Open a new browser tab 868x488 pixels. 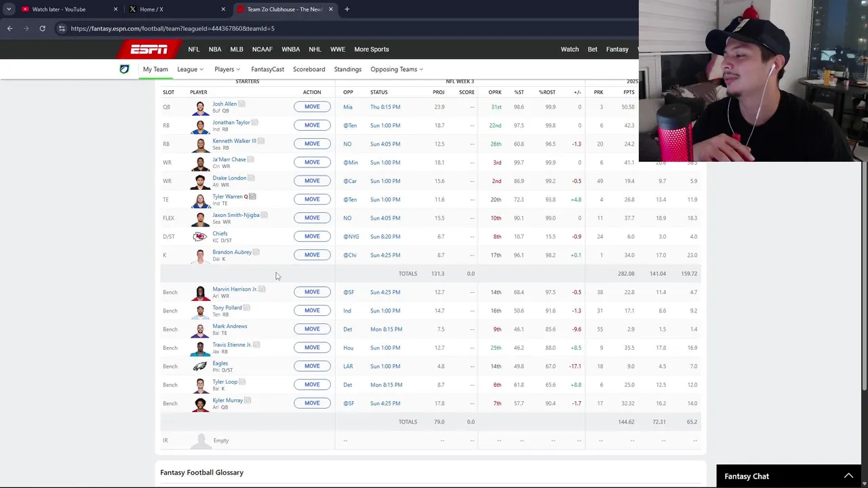347,9
